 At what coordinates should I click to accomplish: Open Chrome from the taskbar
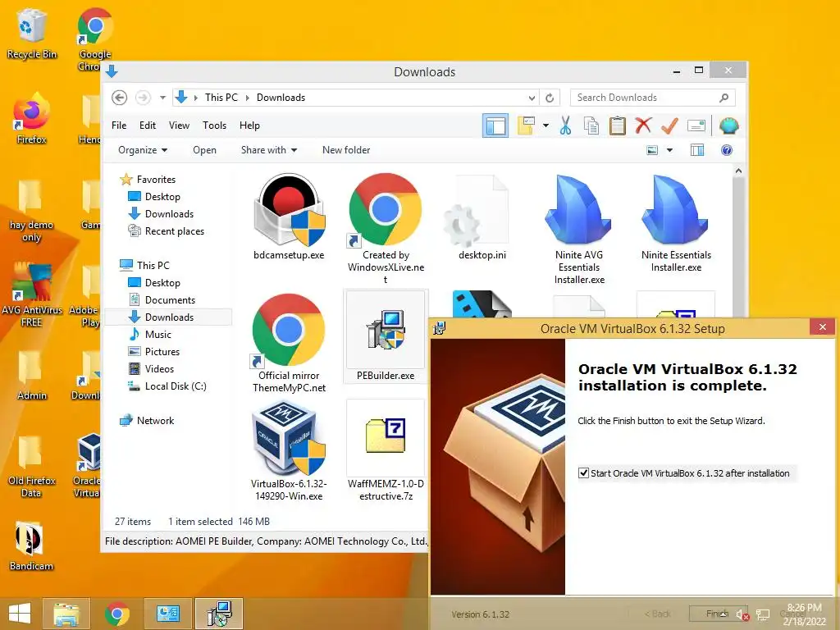[116, 614]
